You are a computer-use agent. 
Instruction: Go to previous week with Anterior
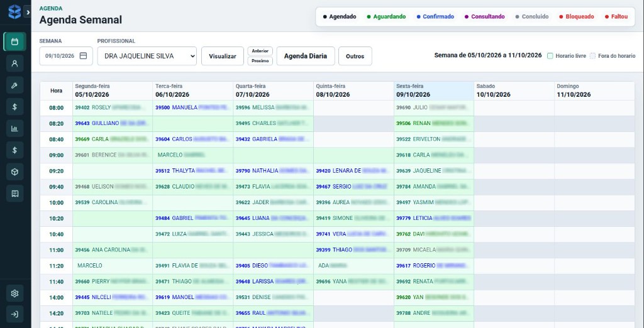(x=260, y=51)
